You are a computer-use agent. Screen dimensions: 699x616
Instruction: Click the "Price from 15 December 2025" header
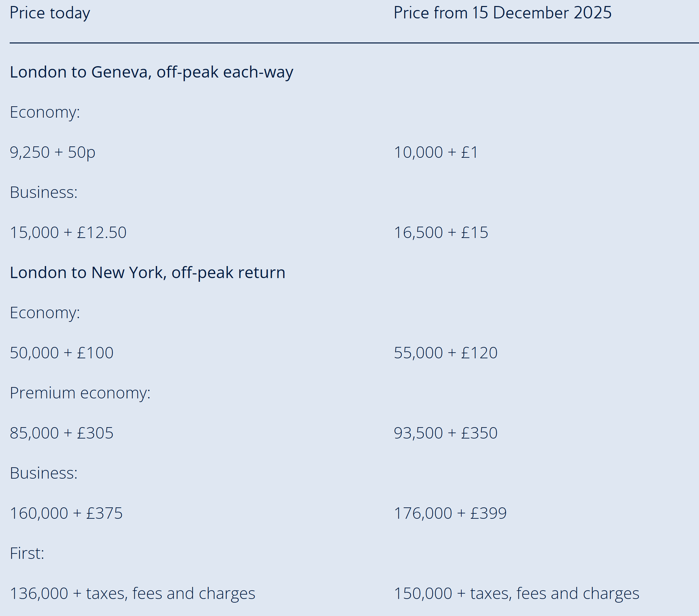tap(502, 13)
